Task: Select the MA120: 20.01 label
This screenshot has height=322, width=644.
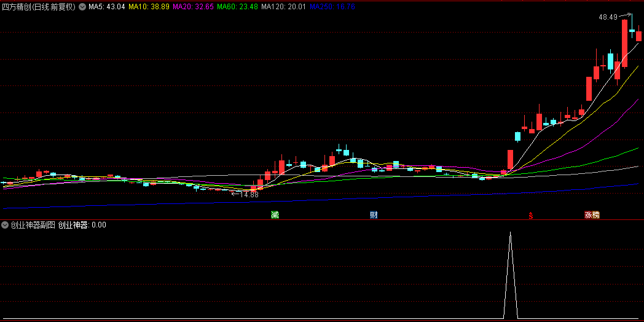Action: (x=283, y=7)
